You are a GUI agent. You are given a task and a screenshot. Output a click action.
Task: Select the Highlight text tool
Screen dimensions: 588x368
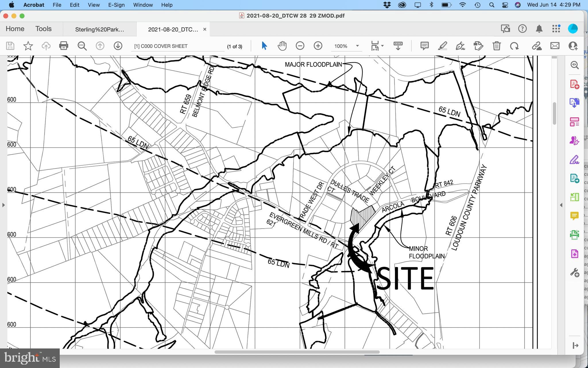pyautogui.click(x=442, y=46)
